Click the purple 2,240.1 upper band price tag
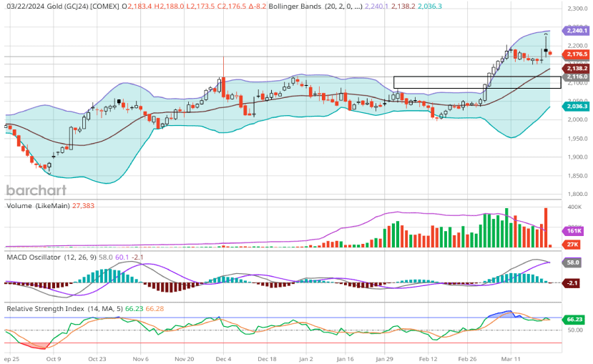Screen dimensions: 593x364 pos(576,31)
